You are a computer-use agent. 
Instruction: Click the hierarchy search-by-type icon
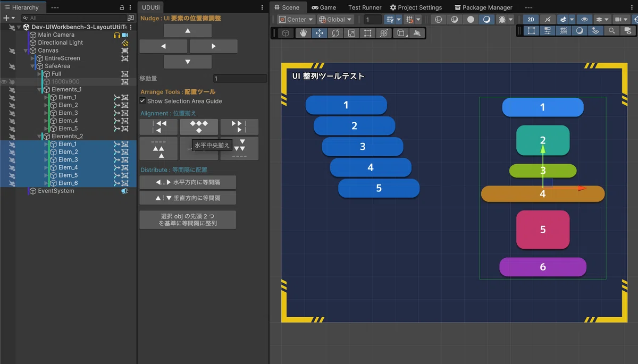(130, 18)
